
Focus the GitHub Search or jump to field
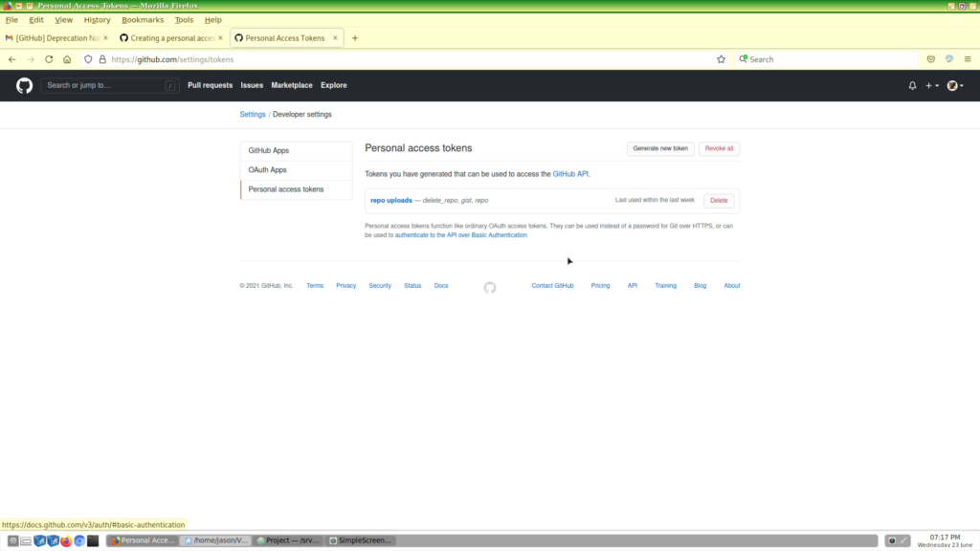pyautogui.click(x=110, y=85)
